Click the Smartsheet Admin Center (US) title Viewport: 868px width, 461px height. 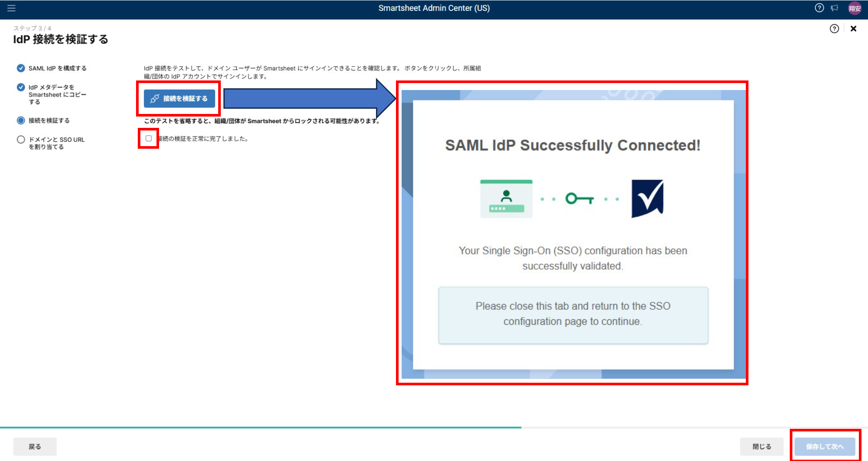[434, 8]
